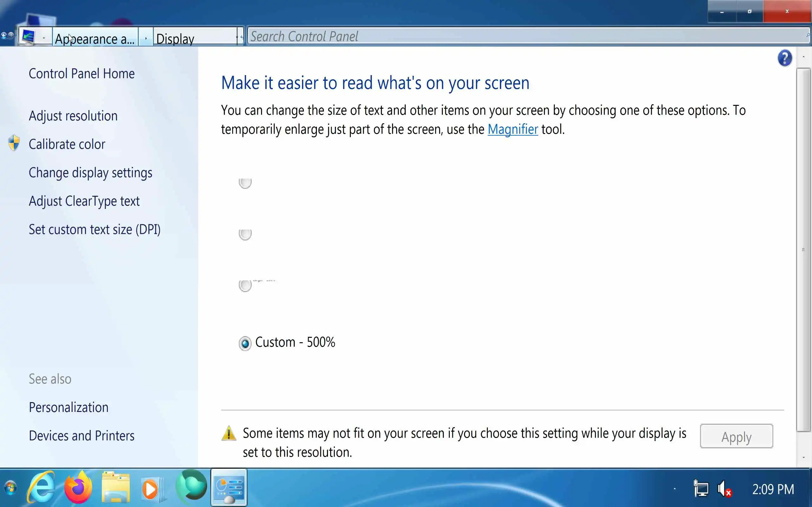Open the Magnifier tool link
This screenshot has width=812, height=507.
tap(512, 129)
